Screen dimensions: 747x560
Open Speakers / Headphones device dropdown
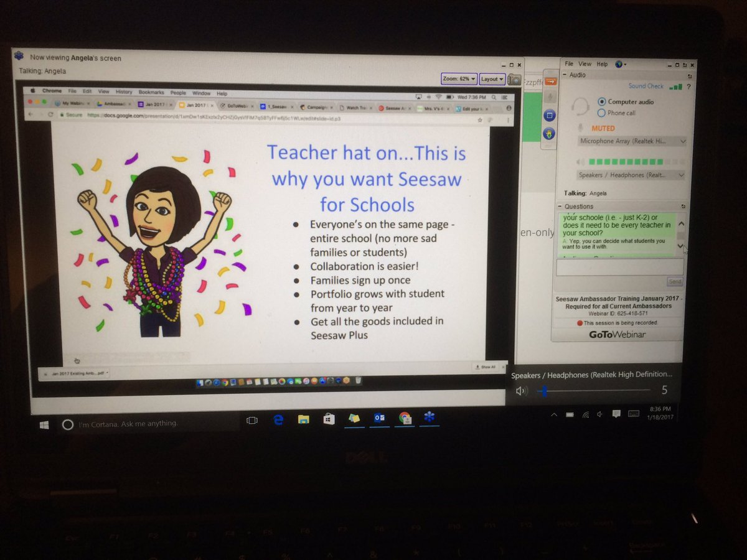[630, 175]
